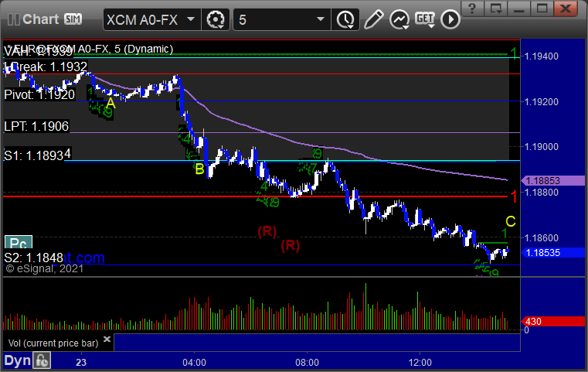Click the yellow A wave label
Viewport: 588px width, 372px height.
[x=110, y=103]
